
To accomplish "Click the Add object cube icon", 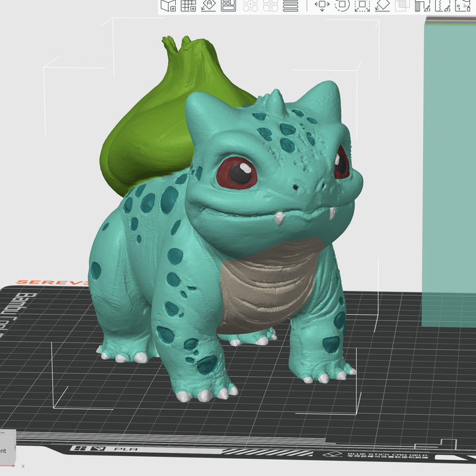I will coord(168,6).
